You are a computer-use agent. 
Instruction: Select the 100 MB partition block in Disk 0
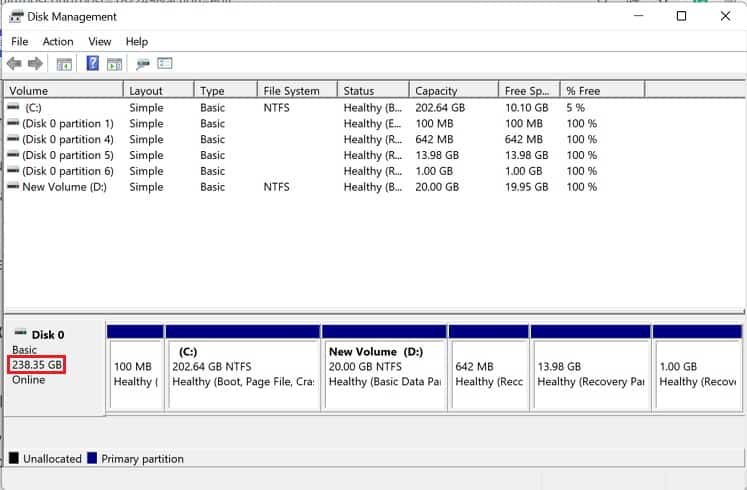pyautogui.click(x=136, y=367)
